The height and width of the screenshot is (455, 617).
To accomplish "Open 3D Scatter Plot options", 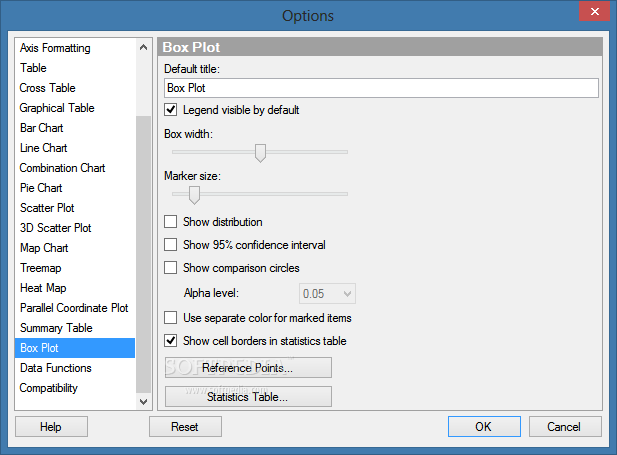I will (x=75, y=228).
